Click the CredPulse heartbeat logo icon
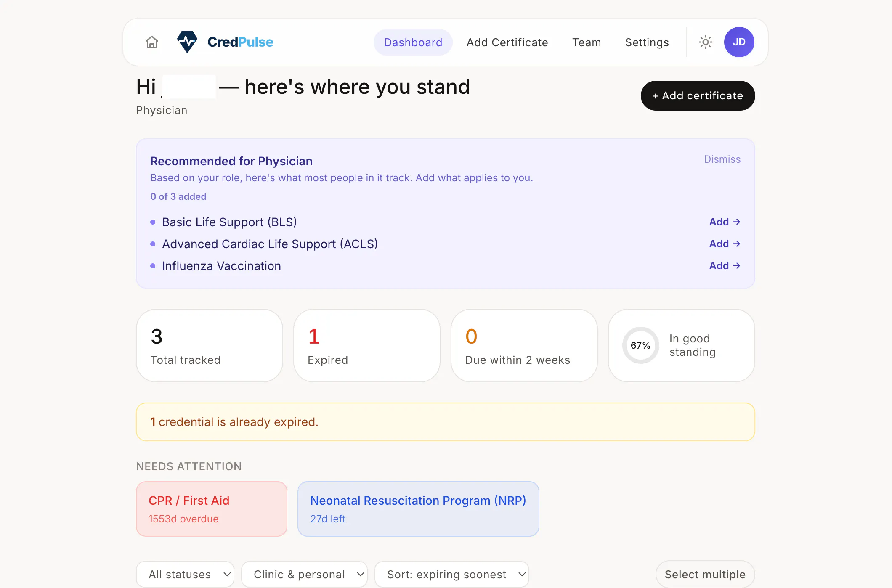 pyautogui.click(x=187, y=42)
